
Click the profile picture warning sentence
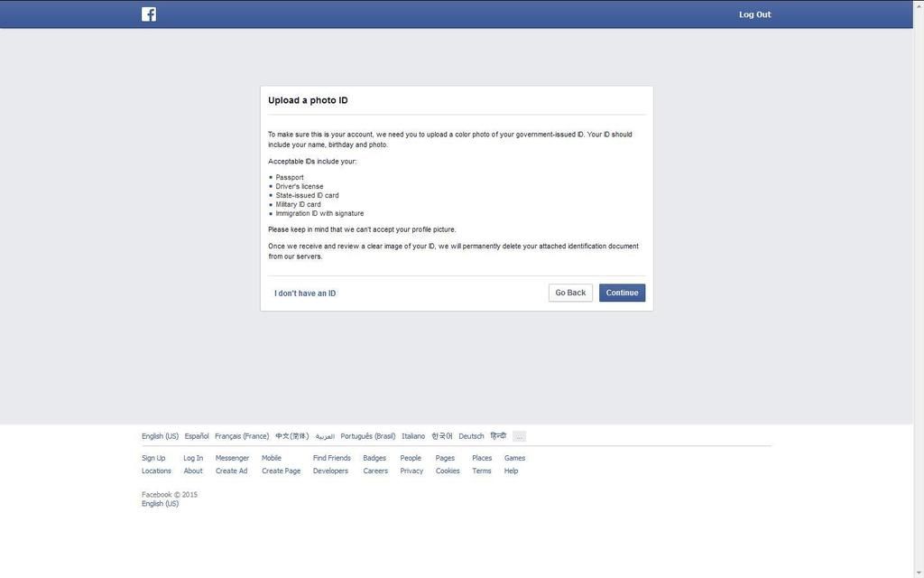click(x=363, y=229)
